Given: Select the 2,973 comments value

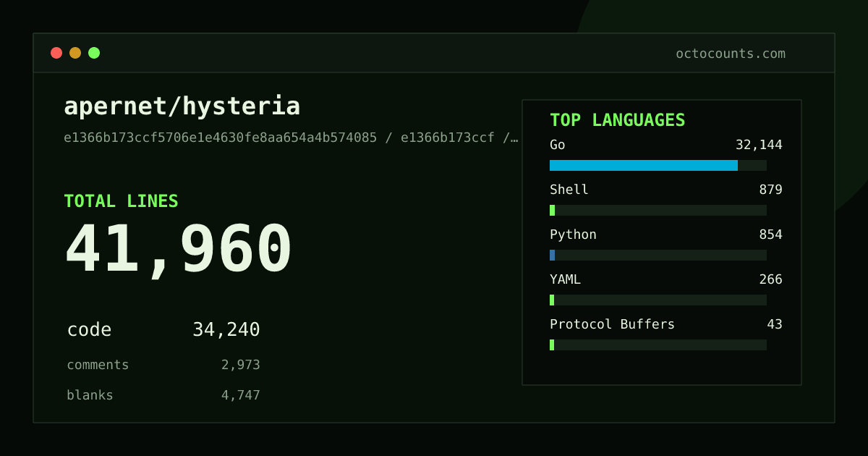Looking at the screenshot, I should 241,366.
